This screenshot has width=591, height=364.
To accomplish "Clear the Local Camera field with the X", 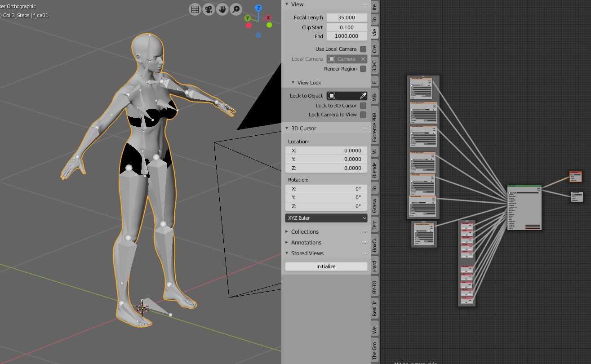I will (363, 59).
